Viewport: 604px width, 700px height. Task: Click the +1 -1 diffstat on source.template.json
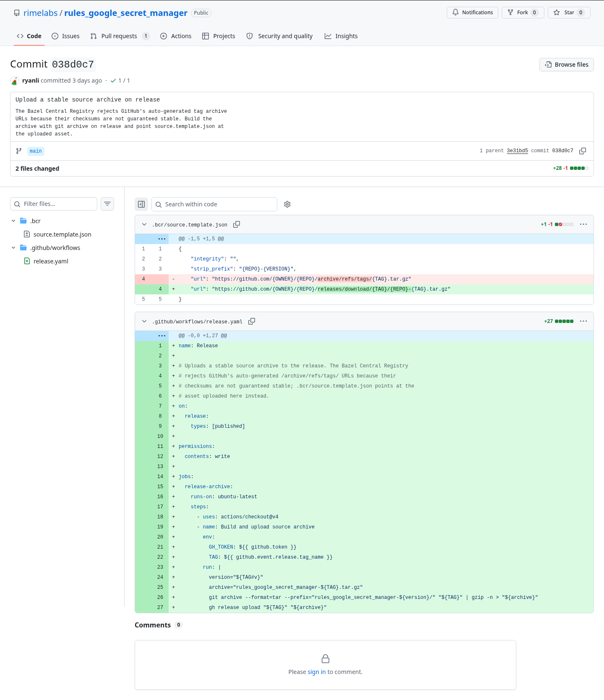(557, 224)
